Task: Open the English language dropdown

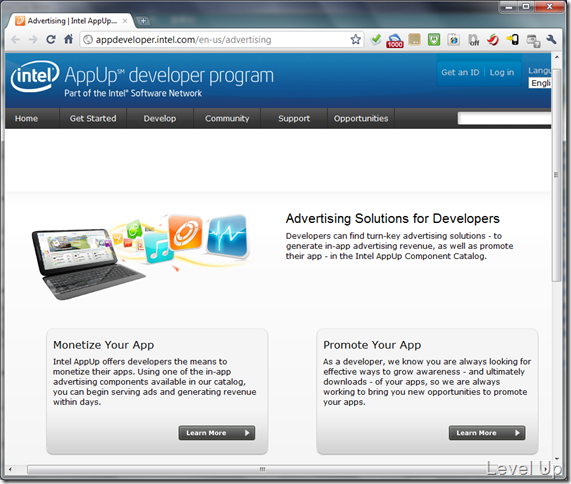Action: coord(540,83)
